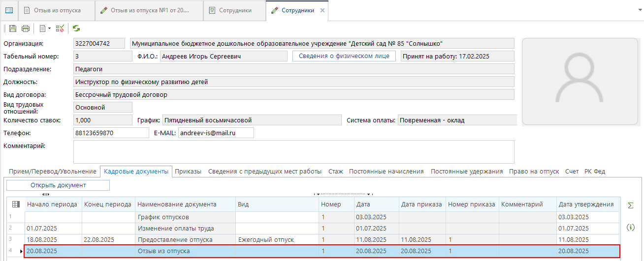This screenshot has height=261, width=644.
Task: Click the Print icon in the toolbar
Action: coord(25,29)
